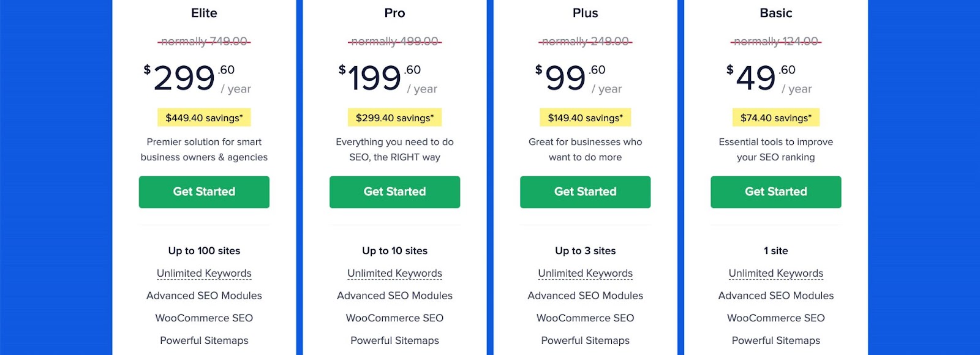Screen dimensions: 980x355
Task: Click Powerful Sitemaps in the Plus column
Action: (585, 340)
